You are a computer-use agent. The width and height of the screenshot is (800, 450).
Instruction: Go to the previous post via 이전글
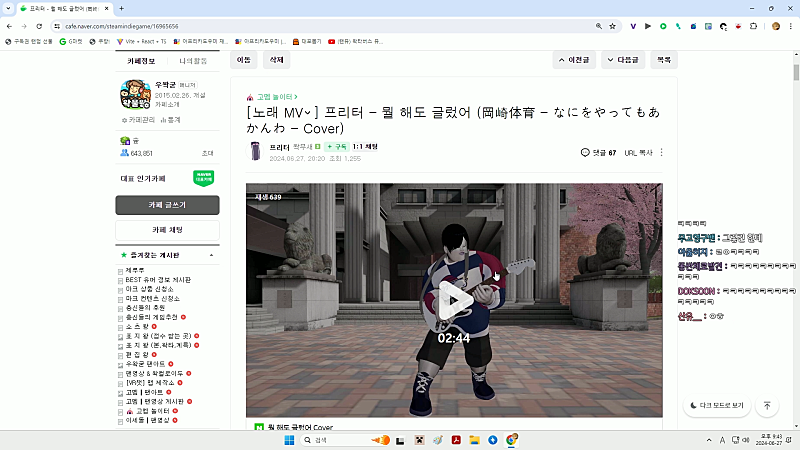click(x=574, y=60)
